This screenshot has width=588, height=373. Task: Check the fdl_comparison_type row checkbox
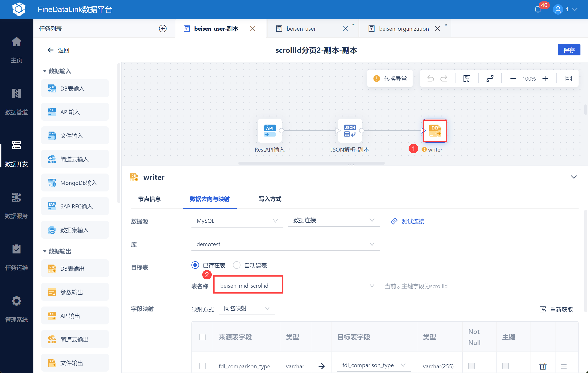tap(203, 366)
